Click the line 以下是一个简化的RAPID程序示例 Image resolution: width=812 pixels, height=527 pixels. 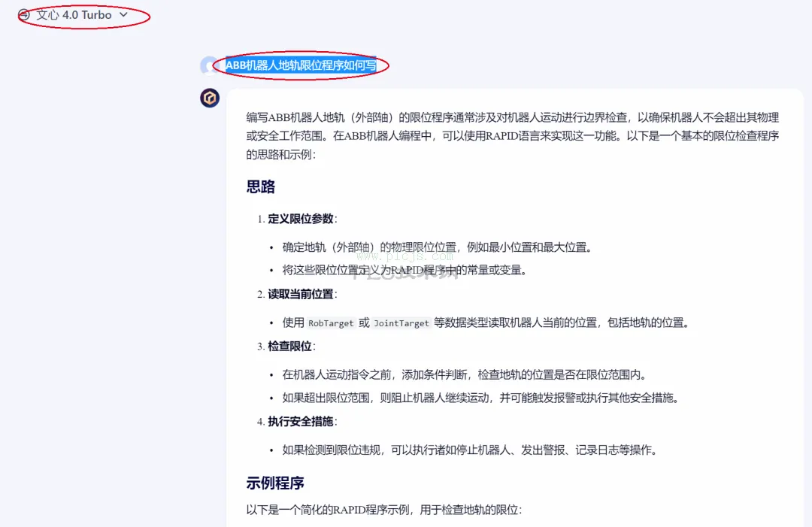[383, 510]
